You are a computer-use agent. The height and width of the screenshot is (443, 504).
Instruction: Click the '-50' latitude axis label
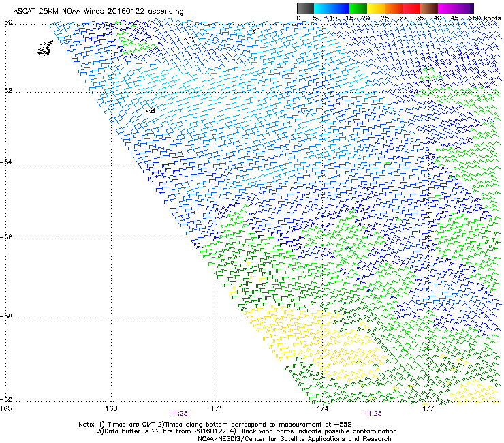[x=6, y=22]
